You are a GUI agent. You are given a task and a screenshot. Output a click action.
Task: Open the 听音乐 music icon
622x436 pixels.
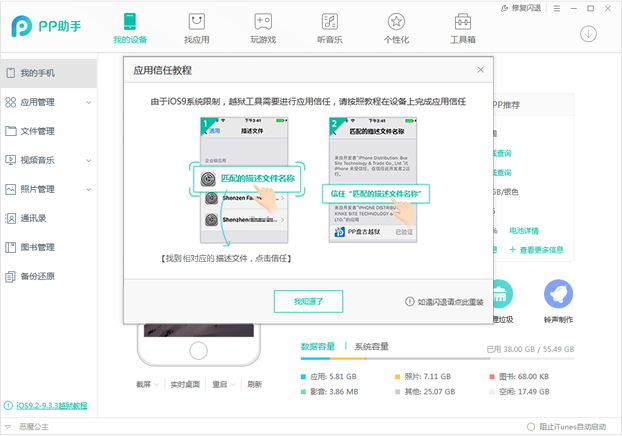click(330, 22)
